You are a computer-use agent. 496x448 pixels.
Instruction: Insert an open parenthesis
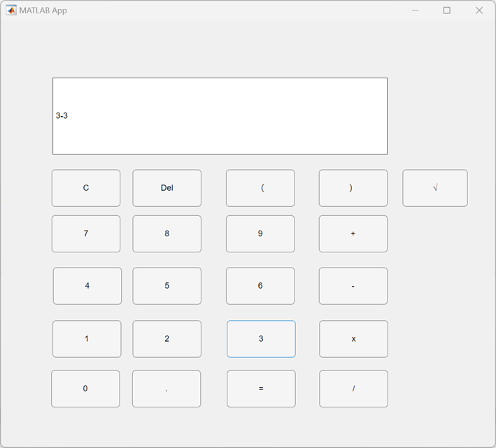260,188
